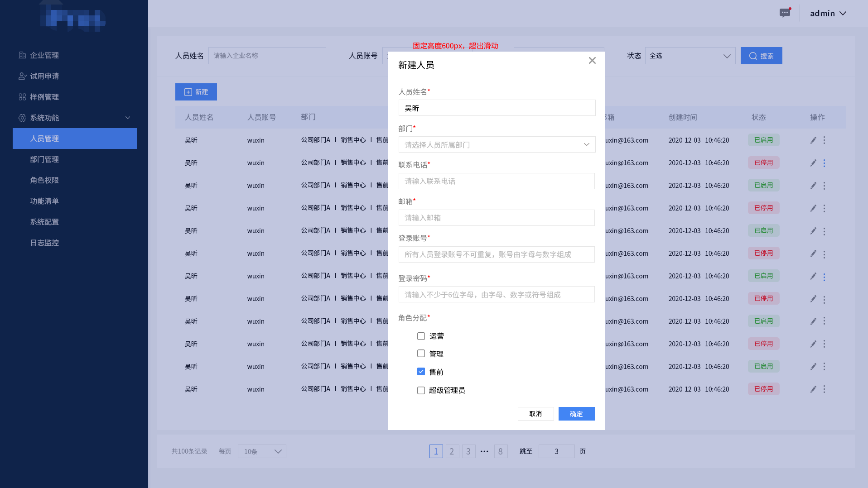This screenshot has height=488, width=868.
Task: Close the 新建人员 dialog with X
Action: pyautogui.click(x=592, y=61)
